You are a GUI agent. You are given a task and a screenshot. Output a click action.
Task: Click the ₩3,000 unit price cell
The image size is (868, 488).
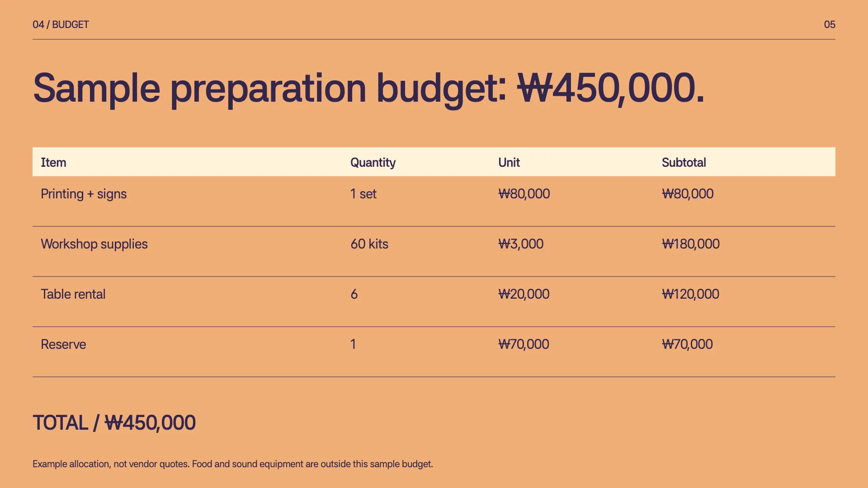(521, 244)
